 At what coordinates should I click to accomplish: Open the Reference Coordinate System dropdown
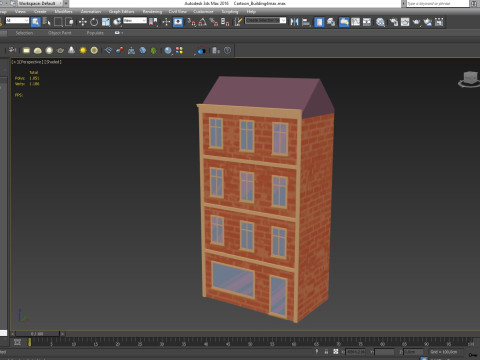[x=135, y=21]
